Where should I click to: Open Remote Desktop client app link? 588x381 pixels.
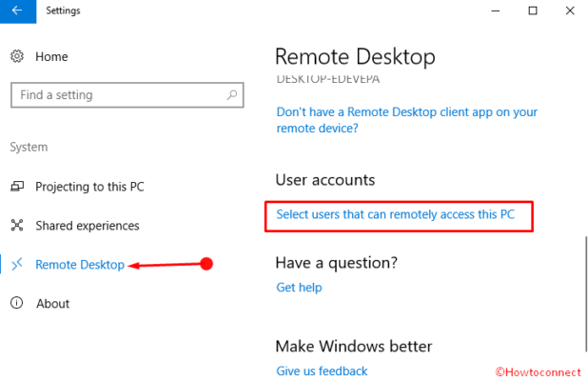point(407,120)
